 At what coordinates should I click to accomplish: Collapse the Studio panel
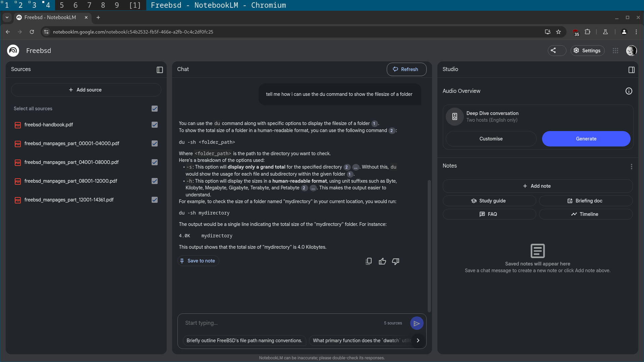pos(631,70)
